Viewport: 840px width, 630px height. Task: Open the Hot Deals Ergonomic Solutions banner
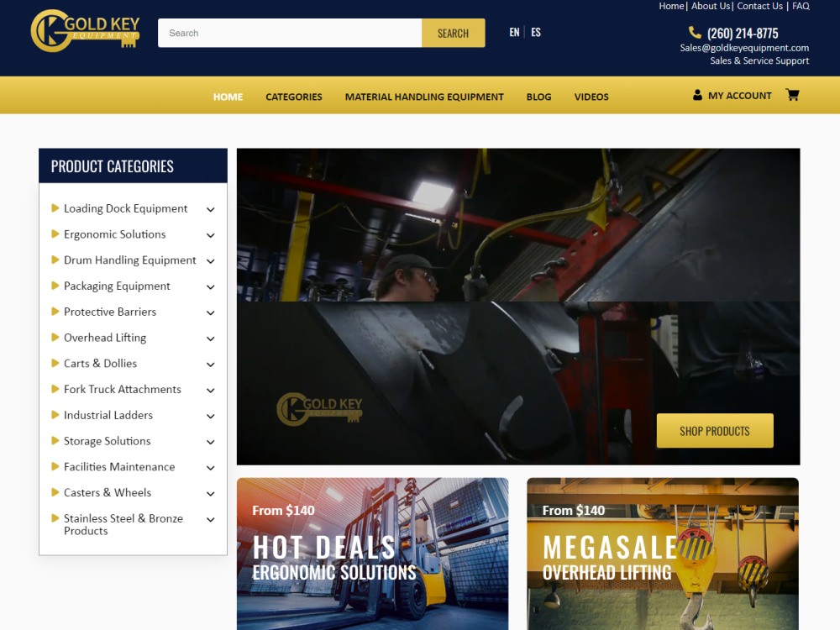point(372,554)
